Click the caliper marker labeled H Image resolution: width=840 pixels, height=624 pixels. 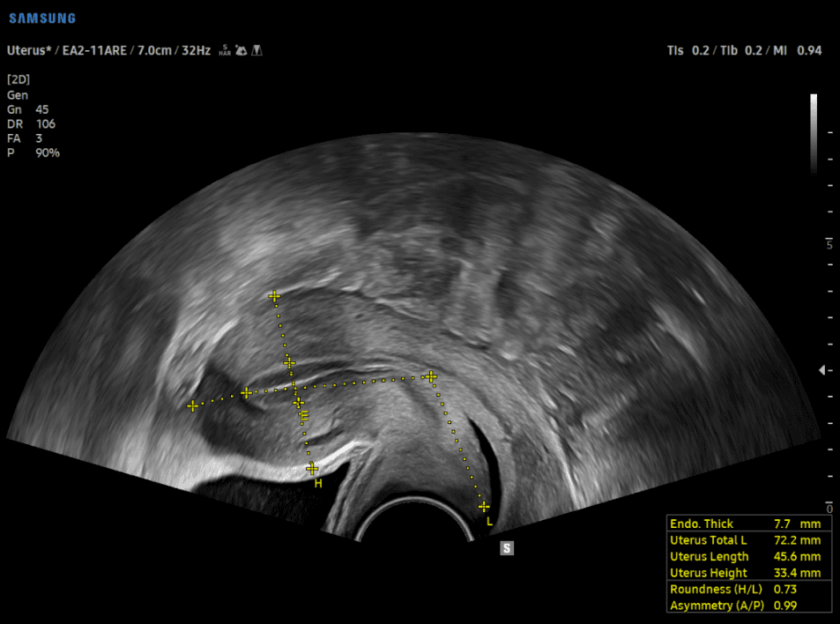(x=312, y=469)
